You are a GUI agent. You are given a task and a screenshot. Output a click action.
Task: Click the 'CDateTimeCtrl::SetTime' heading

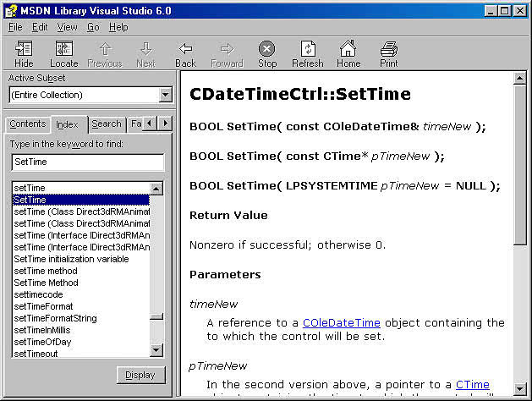300,94
